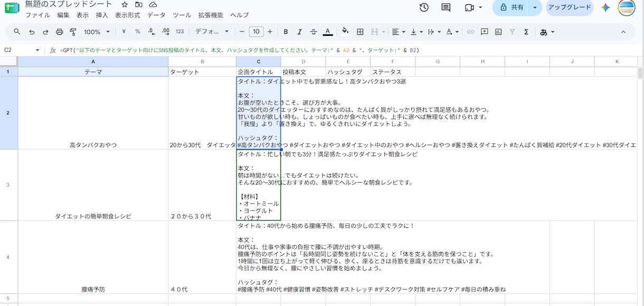Select cell 高タンパクおやつ
This screenshot has width=644, height=306.
(93, 113)
